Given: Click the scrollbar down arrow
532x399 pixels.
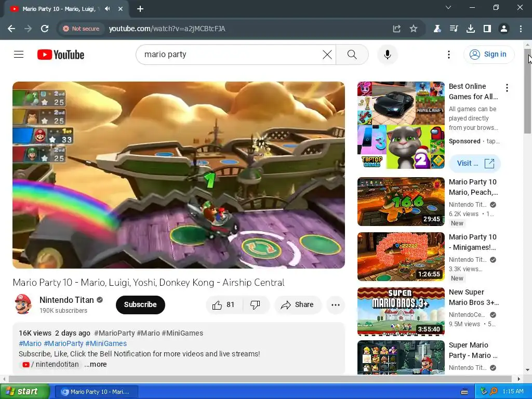Looking at the screenshot, I should pos(527,369).
